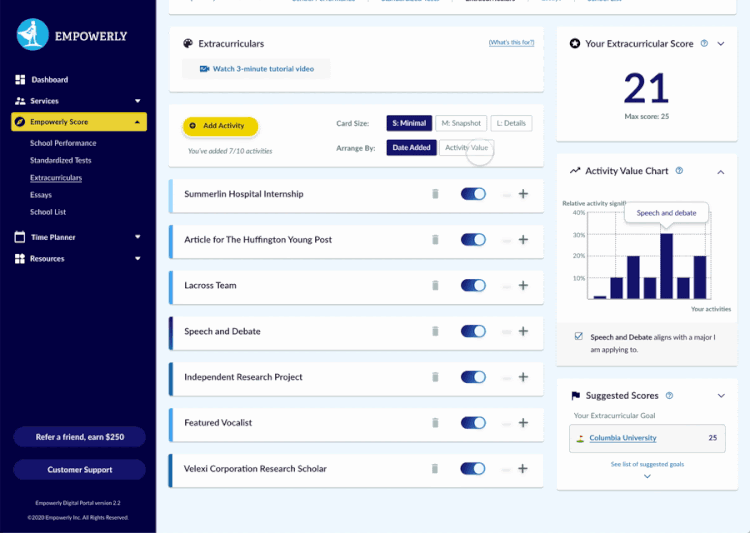
Task: Select the M: Snapshot card size
Action: click(460, 123)
